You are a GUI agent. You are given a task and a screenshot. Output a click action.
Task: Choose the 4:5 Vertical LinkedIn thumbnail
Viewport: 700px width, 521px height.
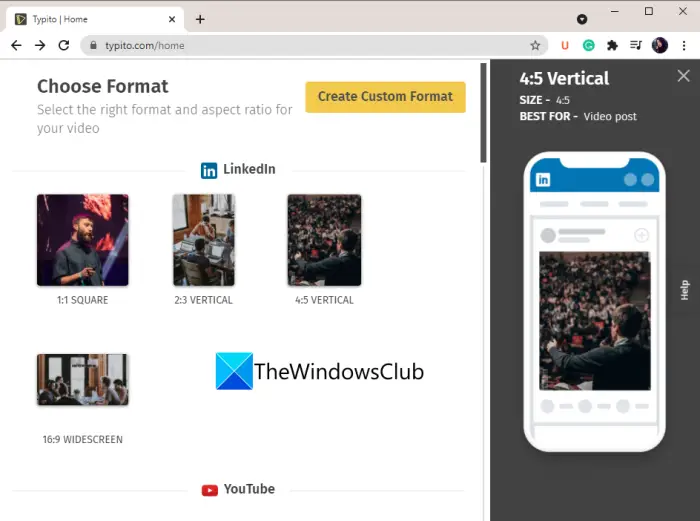pyautogui.click(x=325, y=240)
